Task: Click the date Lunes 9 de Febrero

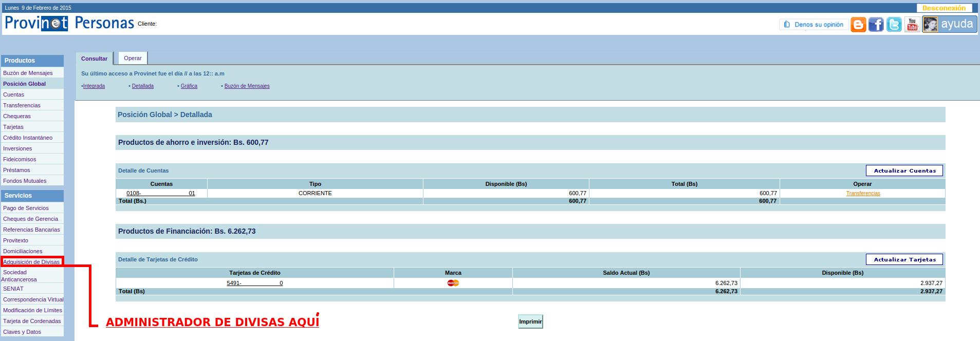Action: (x=38, y=8)
